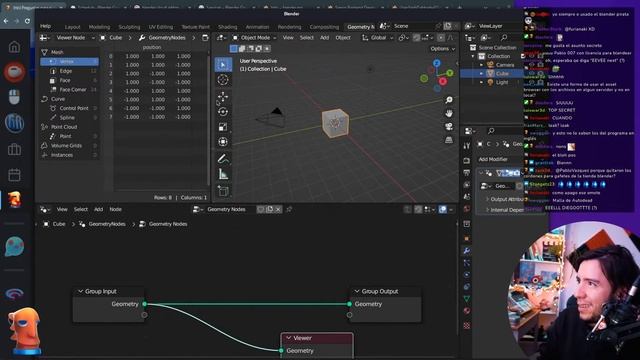Select the Scale tool in viewport toolbar

[x=223, y=127]
